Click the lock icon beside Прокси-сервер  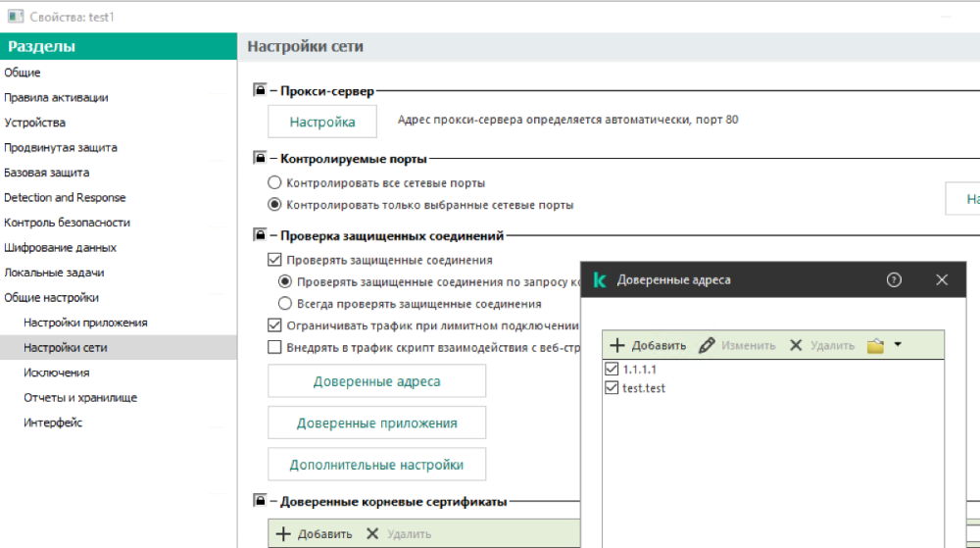[260, 90]
